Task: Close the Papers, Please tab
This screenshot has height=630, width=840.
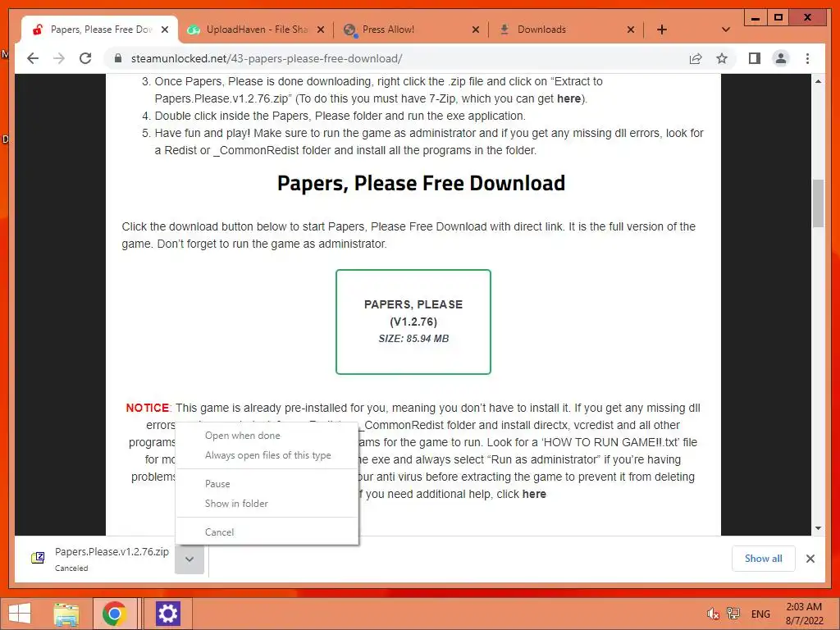Action: (x=165, y=30)
